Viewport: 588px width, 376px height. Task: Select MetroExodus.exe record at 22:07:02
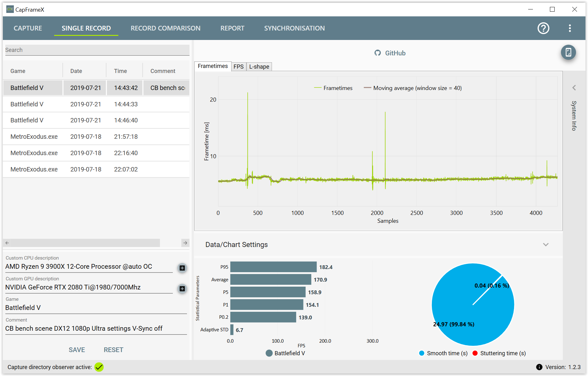(96, 169)
